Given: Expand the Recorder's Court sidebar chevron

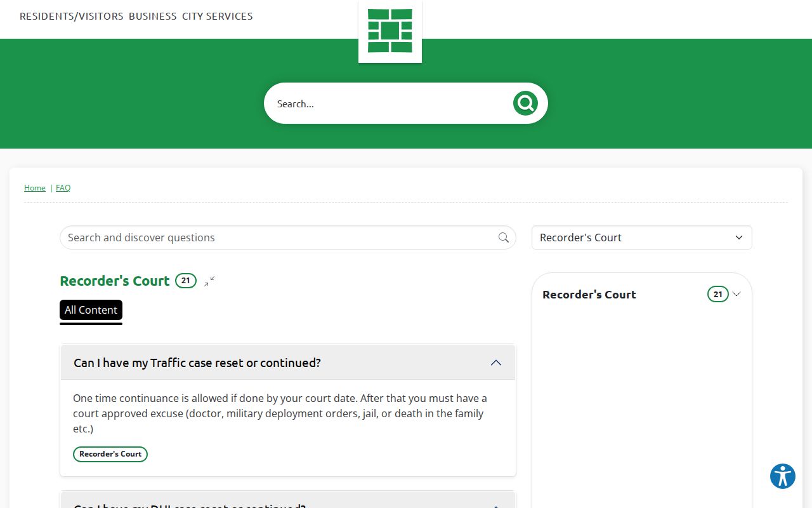Looking at the screenshot, I should (x=737, y=294).
